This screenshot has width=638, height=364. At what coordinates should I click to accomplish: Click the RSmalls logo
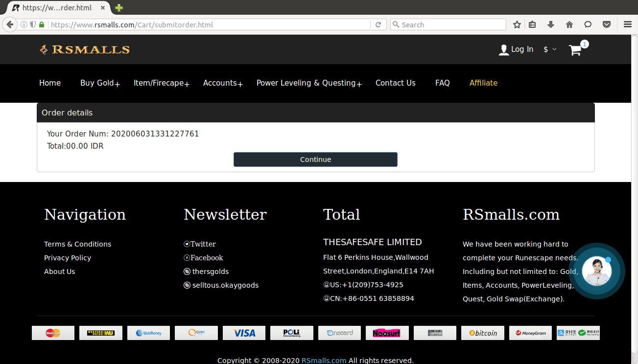[x=85, y=49]
